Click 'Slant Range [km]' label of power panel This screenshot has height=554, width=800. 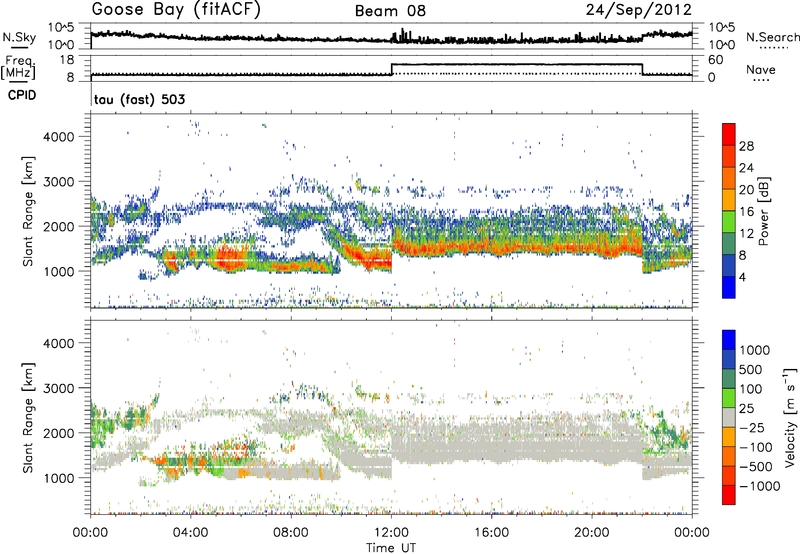pyautogui.click(x=28, y=211)
